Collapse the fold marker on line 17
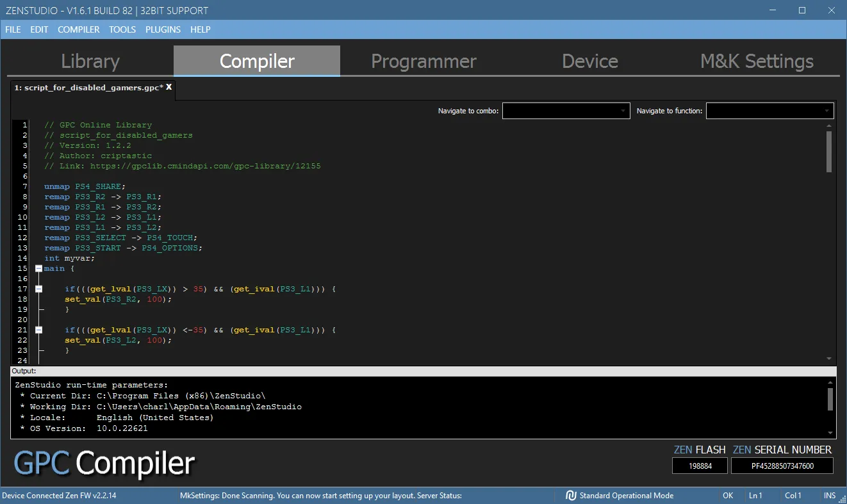 38,289
